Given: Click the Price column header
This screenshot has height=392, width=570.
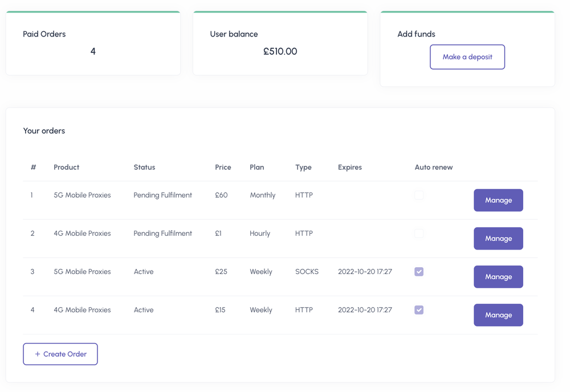Looking at the screenshot, I should (x=223, y=167).
